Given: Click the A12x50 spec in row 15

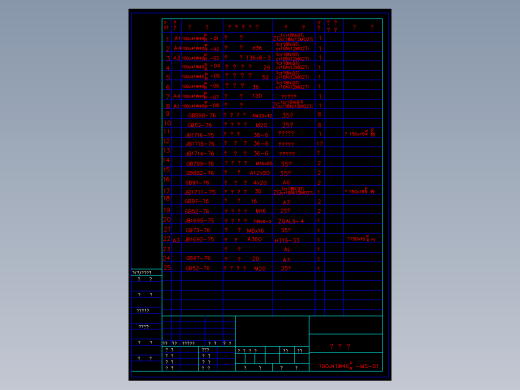Looking at the screenshot, I should (260, 173).
